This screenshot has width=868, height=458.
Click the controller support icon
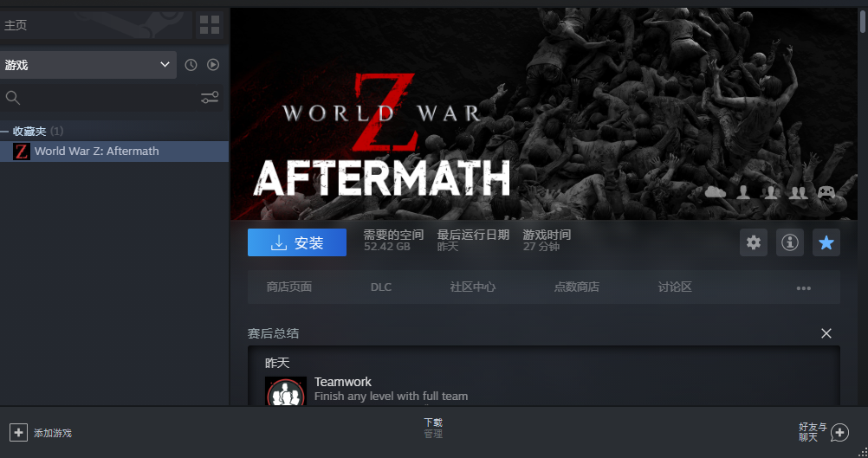[x=826, y=192]
